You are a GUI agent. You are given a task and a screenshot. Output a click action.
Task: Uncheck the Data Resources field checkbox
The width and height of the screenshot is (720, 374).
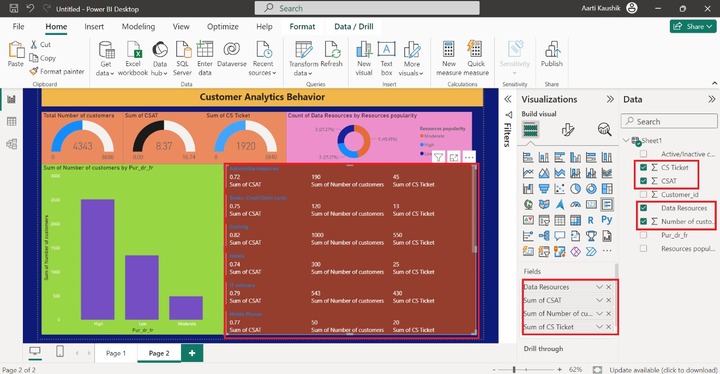tap(643, 208)
